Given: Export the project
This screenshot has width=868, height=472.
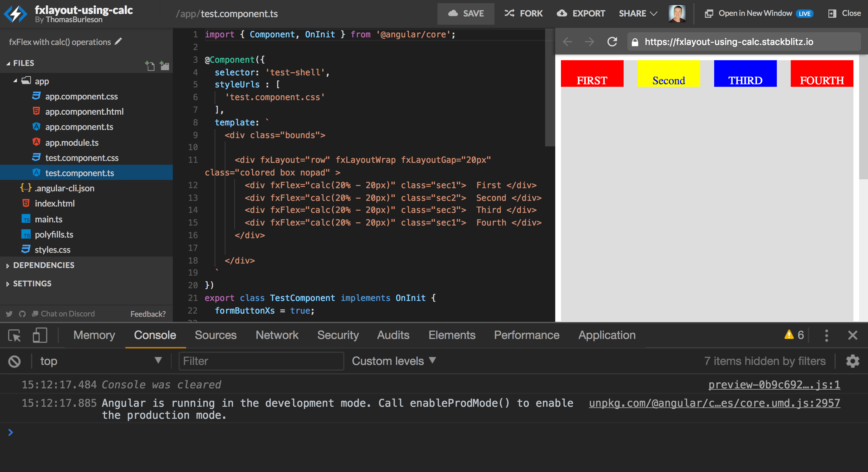Looking at the screenshot, I should (581, 14).
